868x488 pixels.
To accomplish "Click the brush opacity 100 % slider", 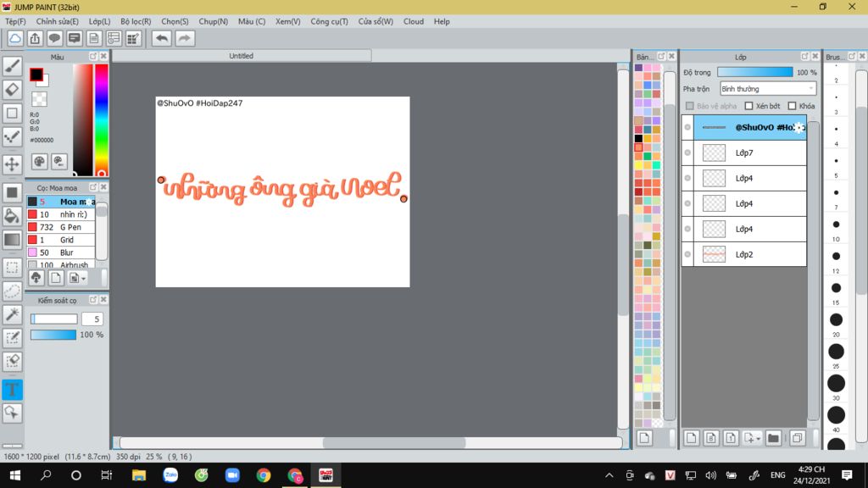I will [x=53, y=335].
